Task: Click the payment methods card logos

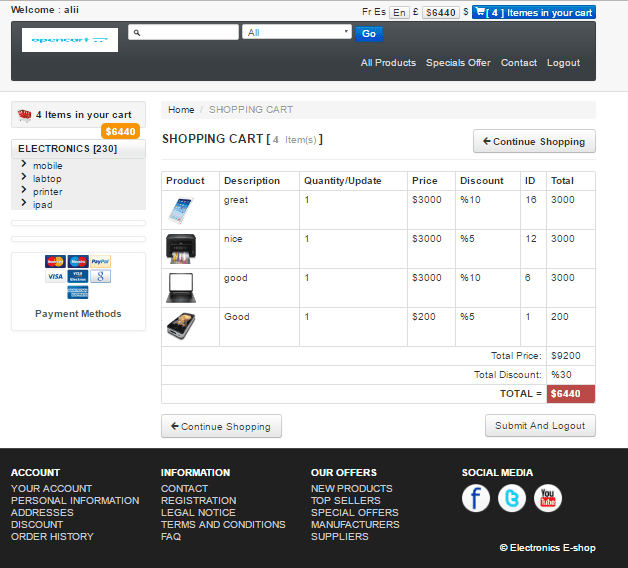Action: pyautogui.click(x=78, y=276)
